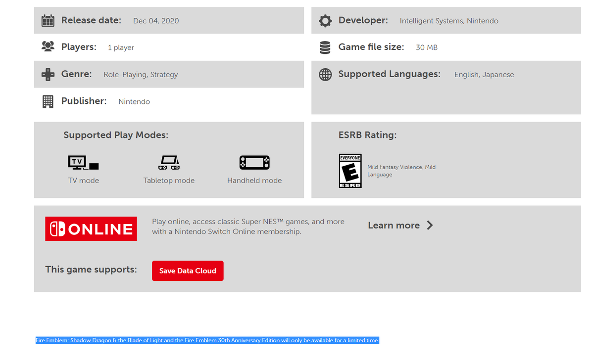Click the This game supports label
The width and height of the screenshot is (594, 364).
91,270
